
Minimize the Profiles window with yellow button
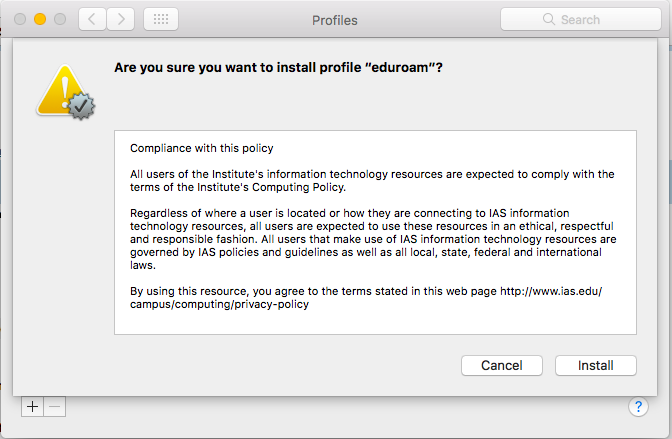point(40,19)
